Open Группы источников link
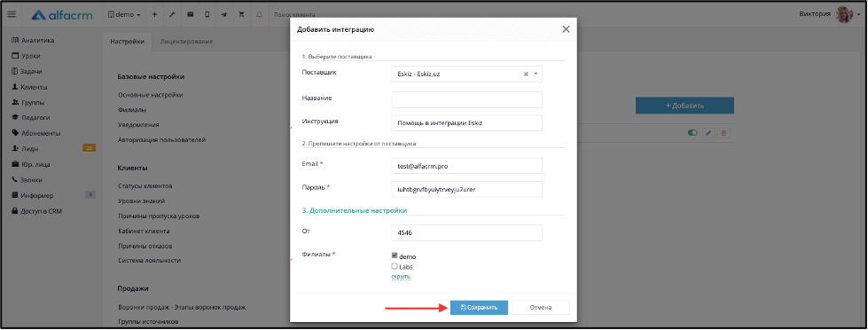Viewport: 868px width, 330px height. pyautogui.click(x=148, y=321)
